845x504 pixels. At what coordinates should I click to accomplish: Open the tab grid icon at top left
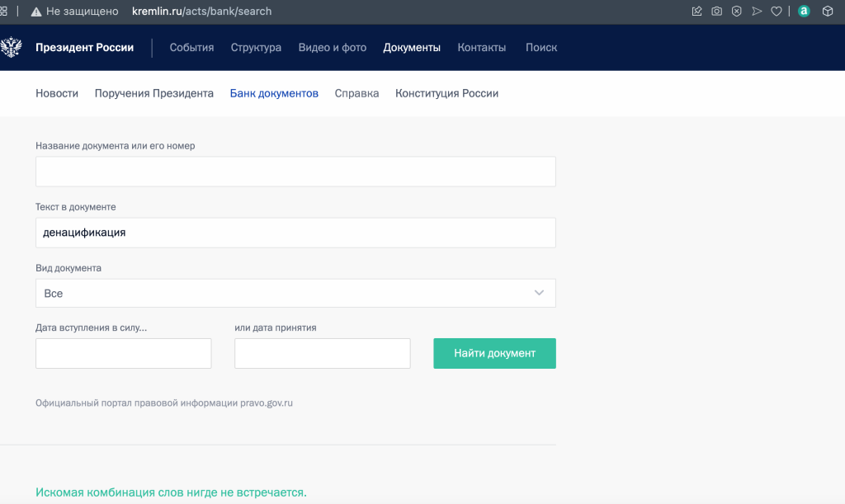7,12
